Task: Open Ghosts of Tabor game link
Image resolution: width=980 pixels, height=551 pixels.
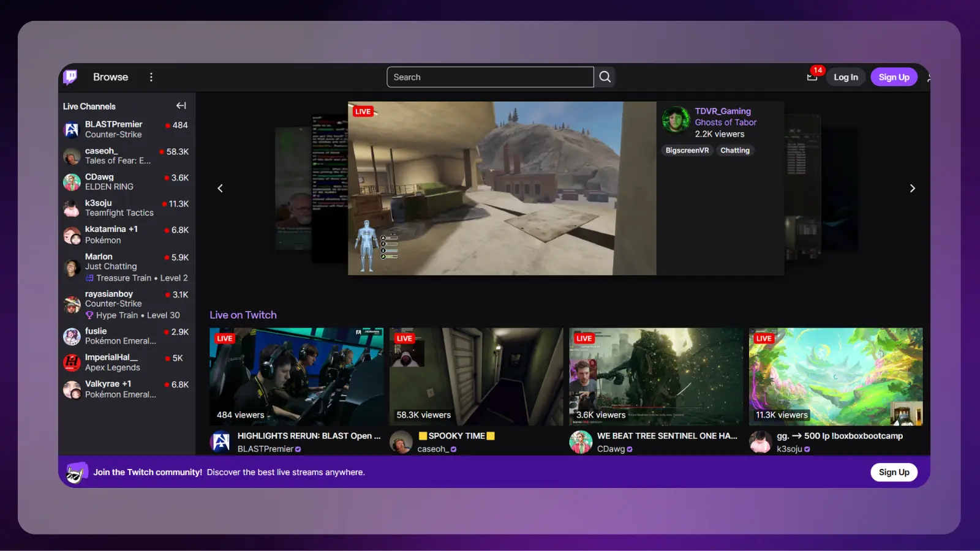Action: coord(725,122)
